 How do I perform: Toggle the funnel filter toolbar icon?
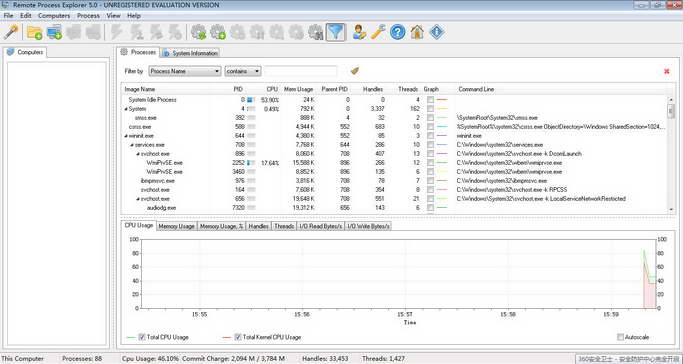point(336,32)
